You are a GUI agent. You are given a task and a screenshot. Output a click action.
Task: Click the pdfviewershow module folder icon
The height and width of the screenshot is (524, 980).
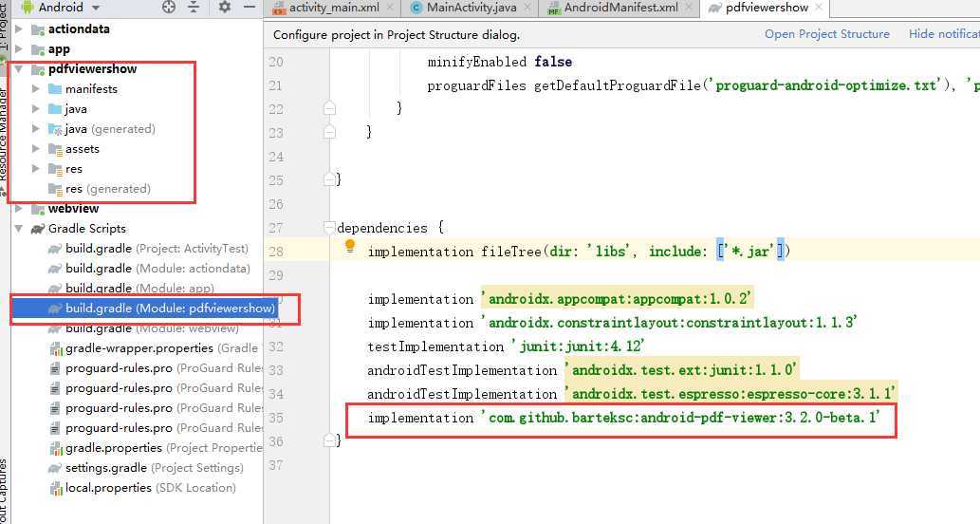click(x=38, y=69)
